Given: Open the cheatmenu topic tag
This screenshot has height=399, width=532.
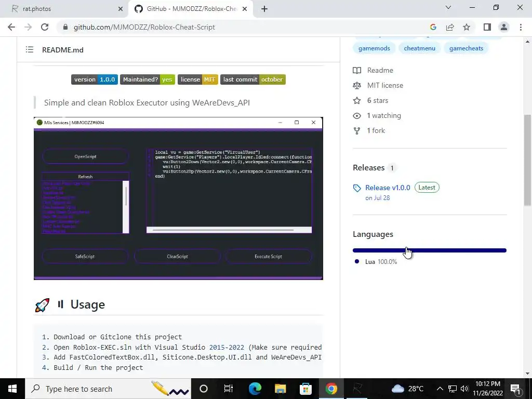Looking at the screenshot, I should [419, 48].
